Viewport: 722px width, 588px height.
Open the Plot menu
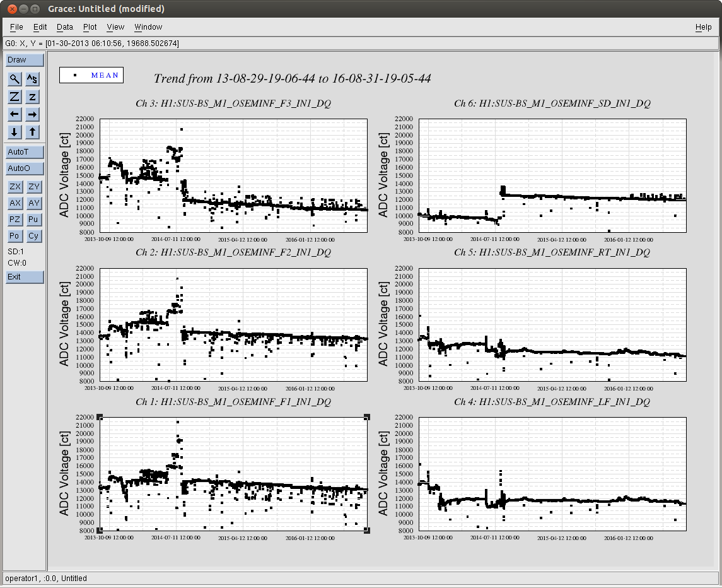[90, 27]
